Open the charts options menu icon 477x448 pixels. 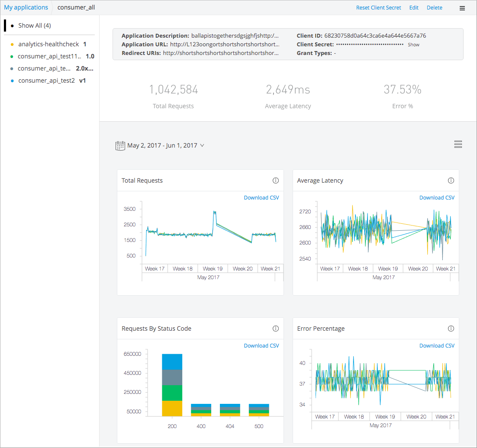tap(458, 145)
